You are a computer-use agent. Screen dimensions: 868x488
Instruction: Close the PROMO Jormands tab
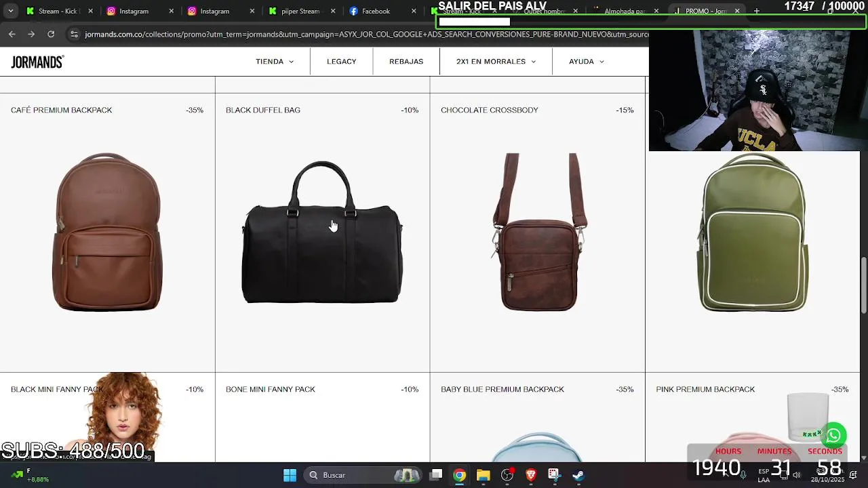tap(737, 11)
